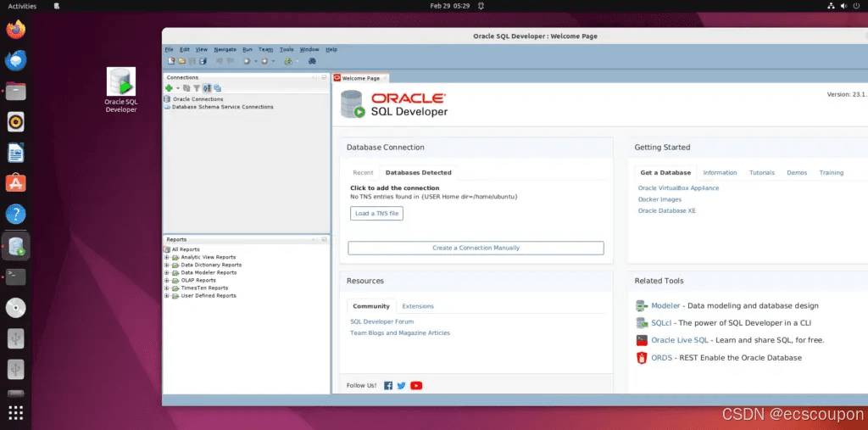Viewport: 868px width, 430px height.
Task: Open Firefox from the Ubuntu dock
Action: pyautogui.click(x=16, y=30)
